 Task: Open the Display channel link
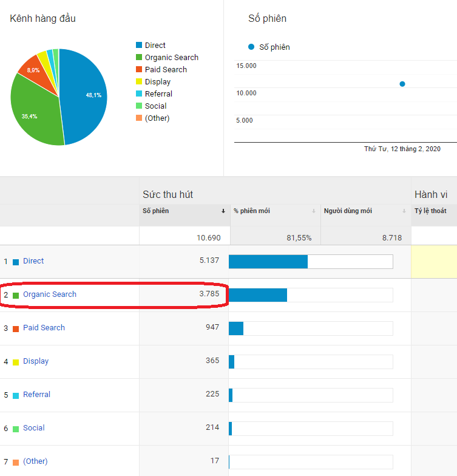click(x=36, y=361)
